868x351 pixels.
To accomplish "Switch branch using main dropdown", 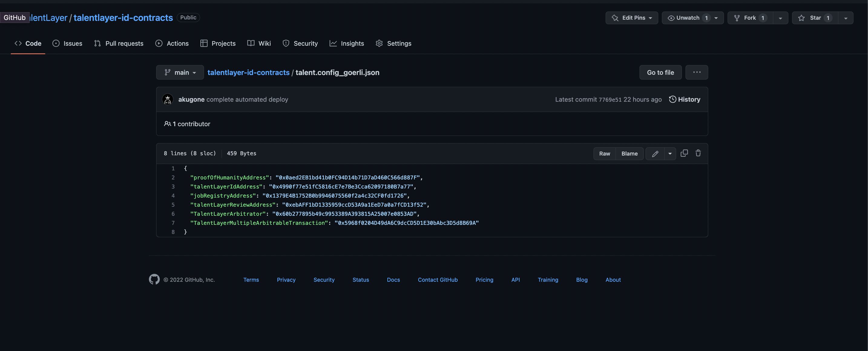I will [x=180, y=72].
